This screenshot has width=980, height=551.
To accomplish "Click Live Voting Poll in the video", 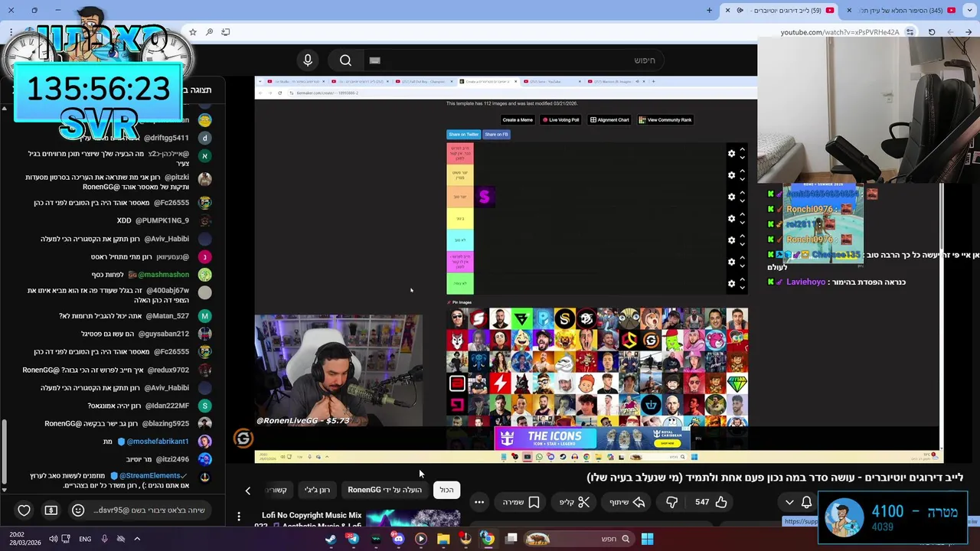I will (561, 120).
